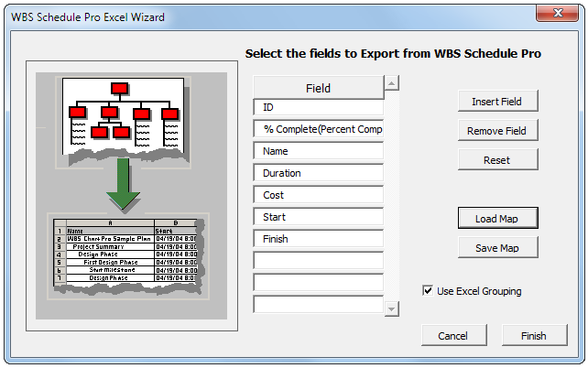This screenshot has width=588, height=368.
Task: Select the Cost field row
Action: tap(319, 195)
